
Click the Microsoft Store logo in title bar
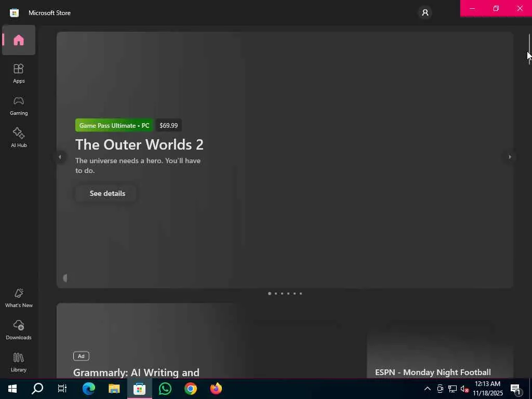14,13
